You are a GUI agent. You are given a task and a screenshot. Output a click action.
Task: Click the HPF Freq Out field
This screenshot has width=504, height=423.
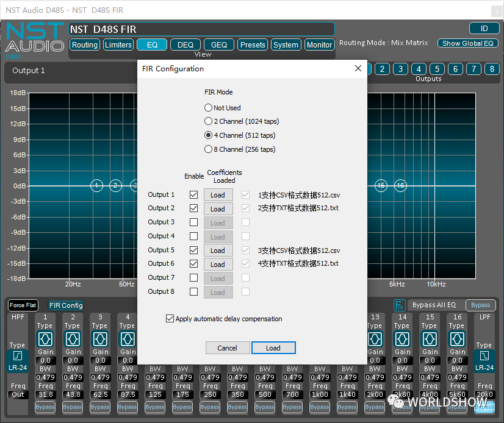18,394
